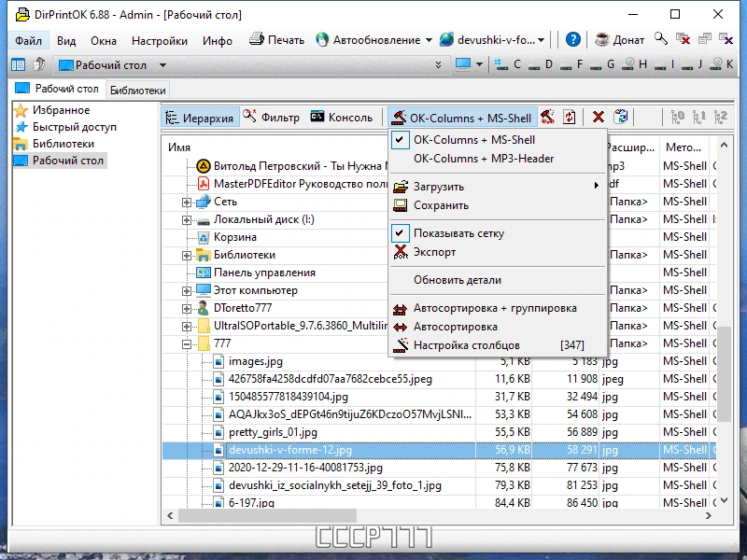The image size is (747, 560).
Task: Choose Автосортировка + группировка entry
Action: [498, 308]
